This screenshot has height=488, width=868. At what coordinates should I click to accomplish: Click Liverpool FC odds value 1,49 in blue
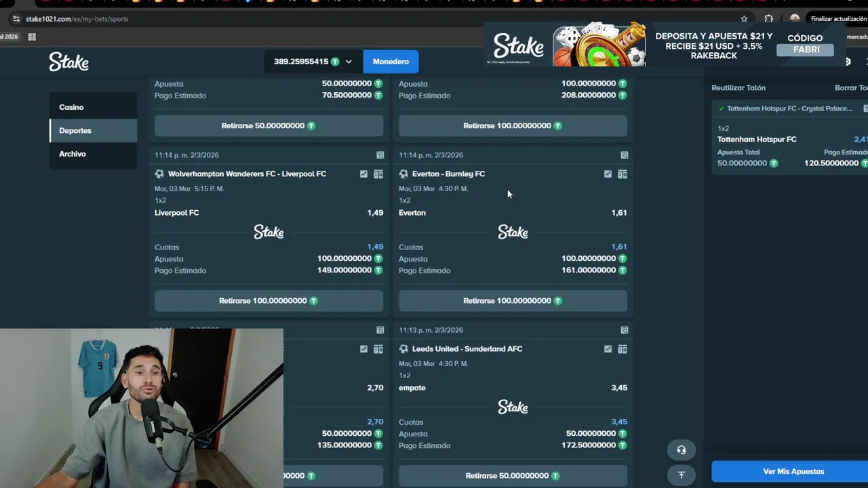pyautogui.click(x=375, y=247)
